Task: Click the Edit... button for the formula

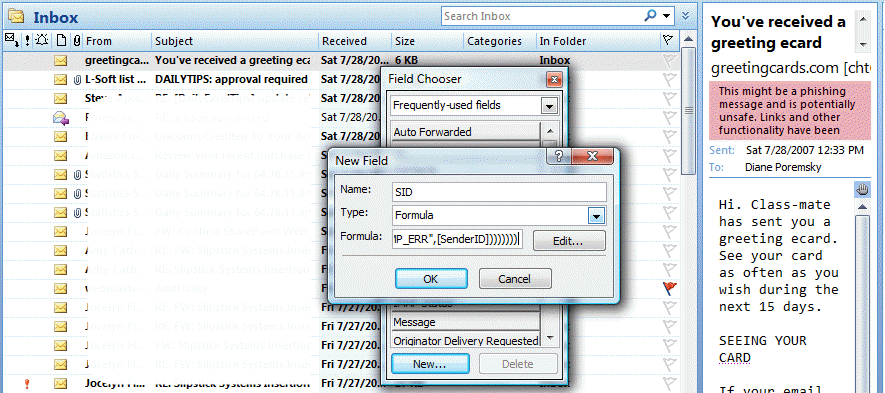Action: (x=569, y=241)
